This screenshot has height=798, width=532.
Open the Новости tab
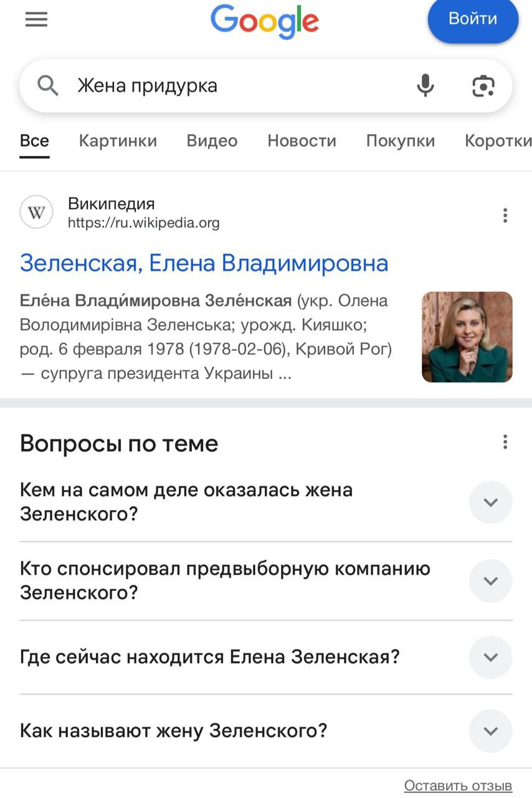[x=302, y=141]
